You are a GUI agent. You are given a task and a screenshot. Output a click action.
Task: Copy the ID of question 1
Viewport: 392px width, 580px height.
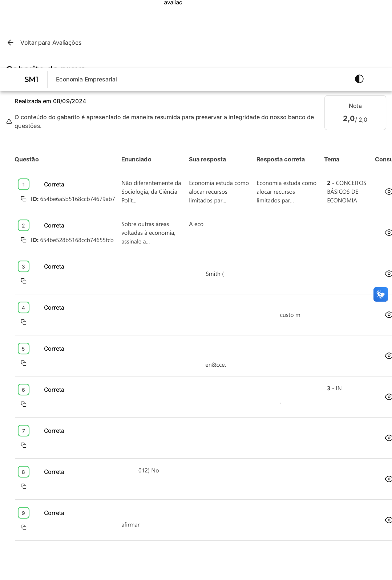(24, 199)
